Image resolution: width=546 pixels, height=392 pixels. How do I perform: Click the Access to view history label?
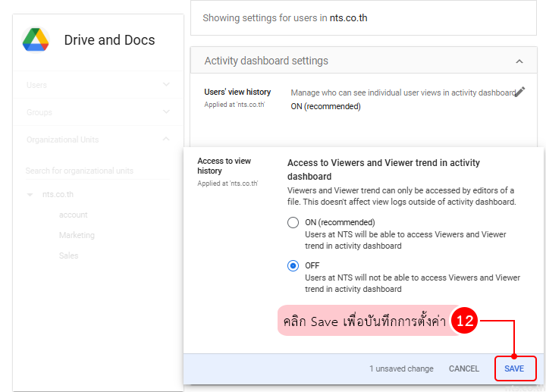click(x=224, y=166)
